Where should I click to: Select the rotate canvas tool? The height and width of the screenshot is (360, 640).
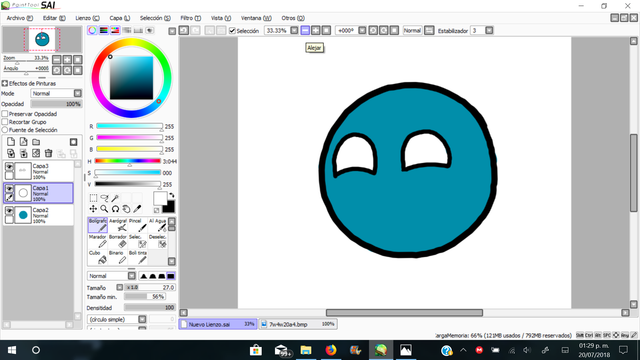tap(116, 209)
